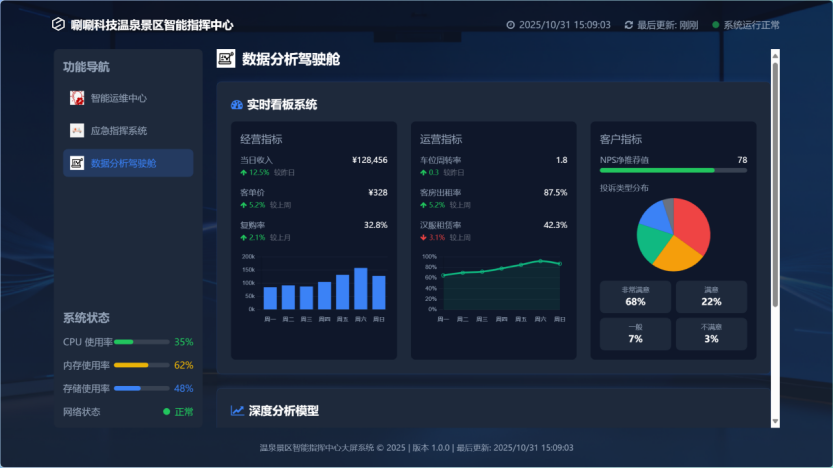Screen dimensions: 833x468
Task: Click the hexagon logo in the header
Action: [58, 24]
